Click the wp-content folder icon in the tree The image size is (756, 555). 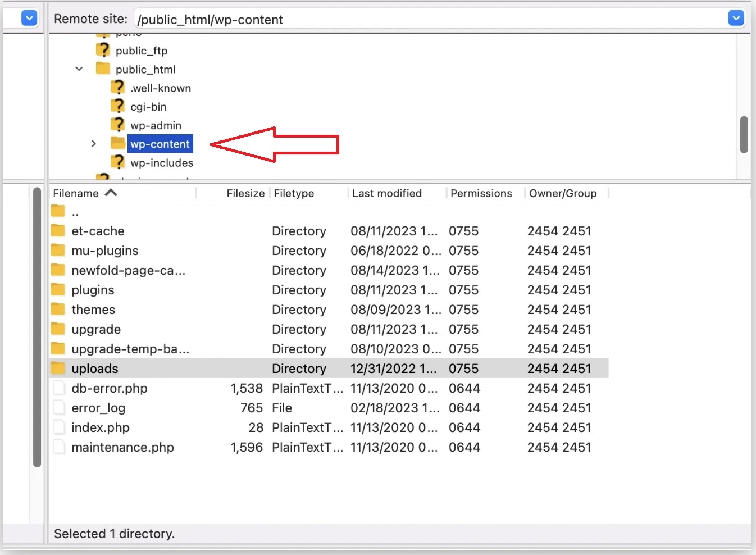pos(119,143)
